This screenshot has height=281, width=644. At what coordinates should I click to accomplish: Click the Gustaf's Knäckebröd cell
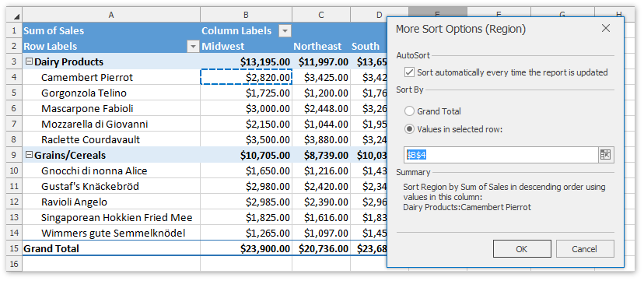(111, 187)
